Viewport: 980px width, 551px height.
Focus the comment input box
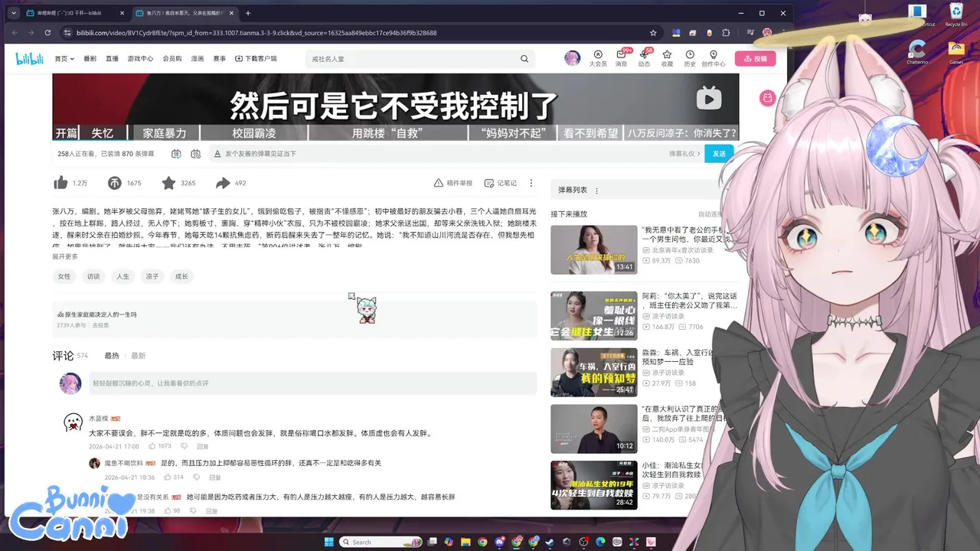coord(312,383)
